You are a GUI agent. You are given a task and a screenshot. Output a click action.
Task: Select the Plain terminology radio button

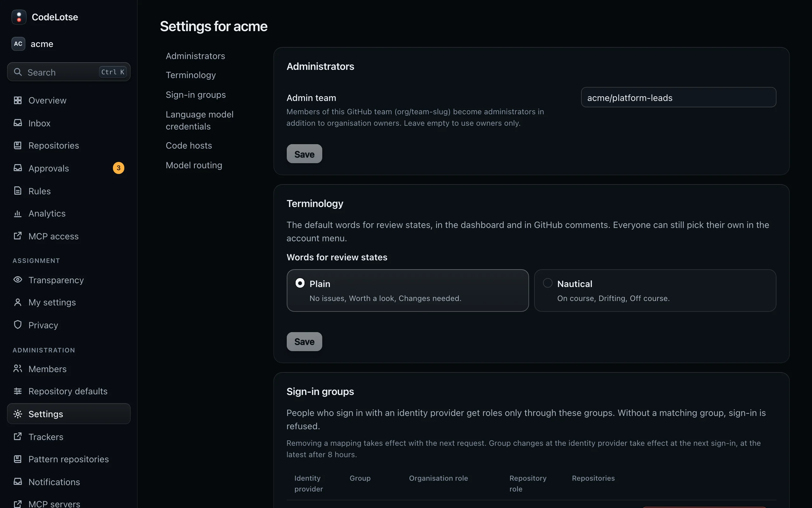pos(300,283)
